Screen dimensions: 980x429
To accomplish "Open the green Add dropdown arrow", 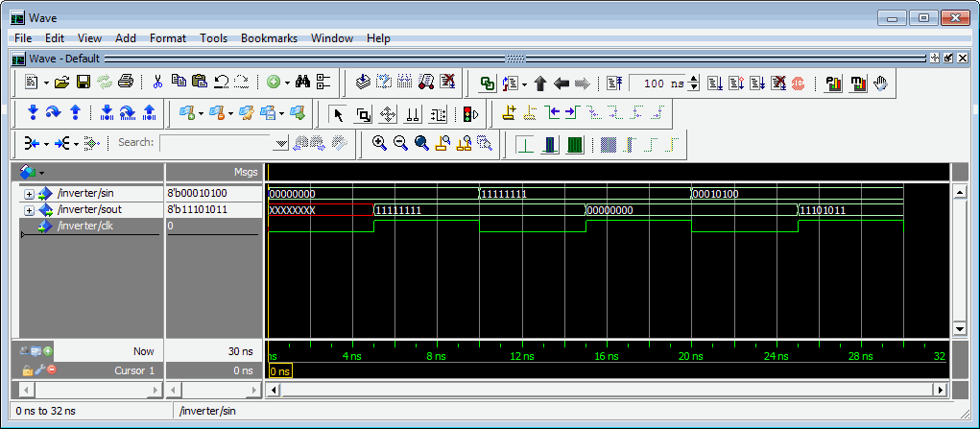I will [x=287, y=82].
